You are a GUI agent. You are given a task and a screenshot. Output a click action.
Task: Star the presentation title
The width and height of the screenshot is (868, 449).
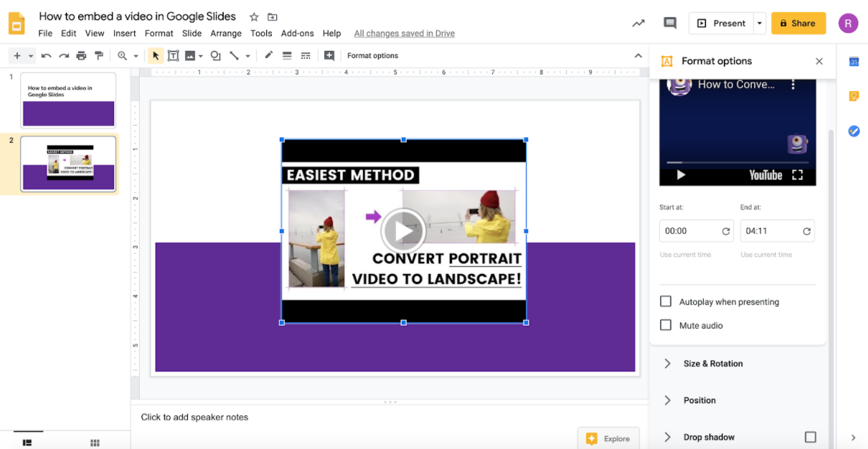click(x=254, y=16)
